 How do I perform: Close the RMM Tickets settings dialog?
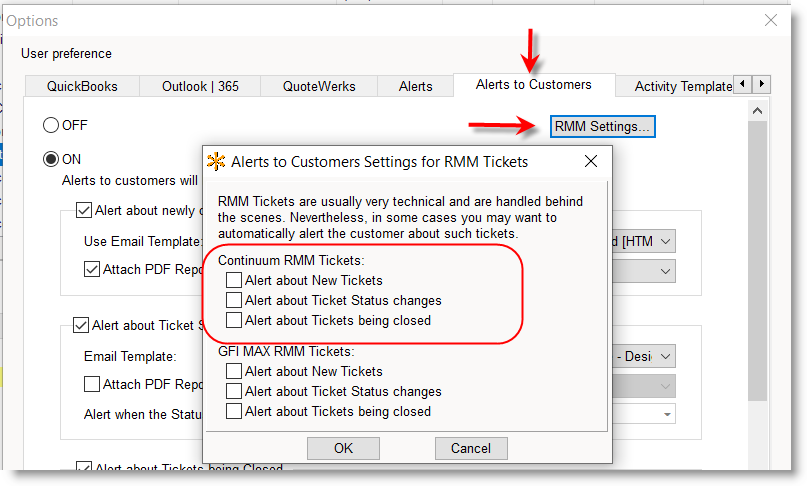click(590, 161)
